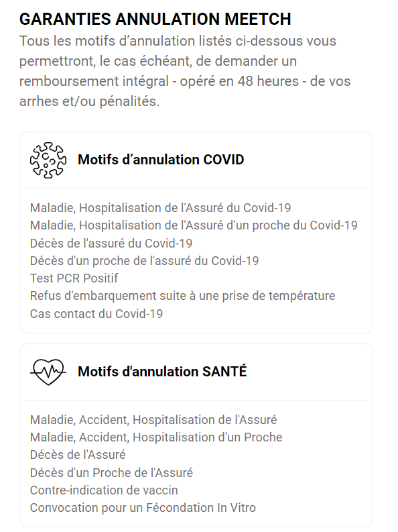Click the 'GARANTIES ANNULATION MEETCH' title
The width and height of the screenshot is (398, 532).
(x=155, y=19)
